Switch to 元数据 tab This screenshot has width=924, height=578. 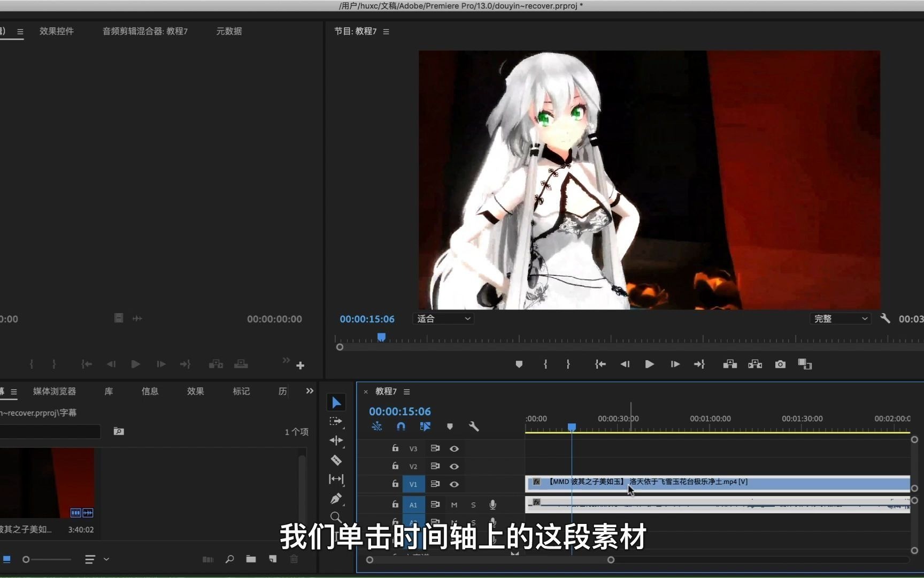[229, 31]
